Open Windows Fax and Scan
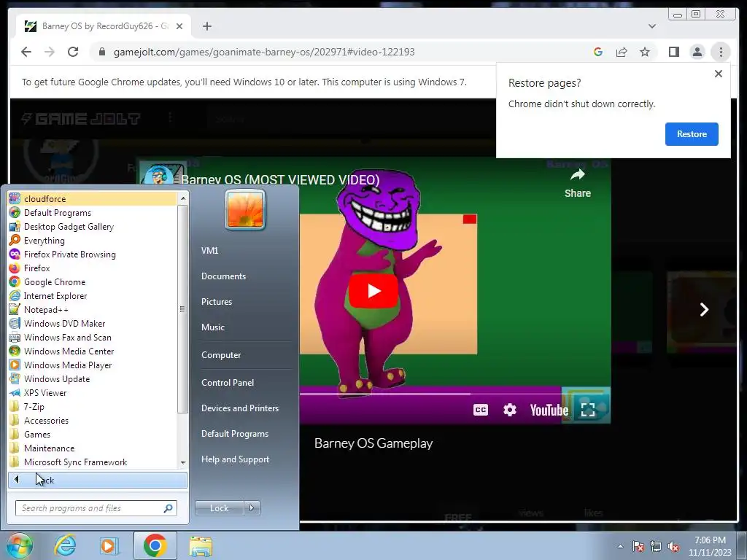747x560 pixels. tap(92, 337)
